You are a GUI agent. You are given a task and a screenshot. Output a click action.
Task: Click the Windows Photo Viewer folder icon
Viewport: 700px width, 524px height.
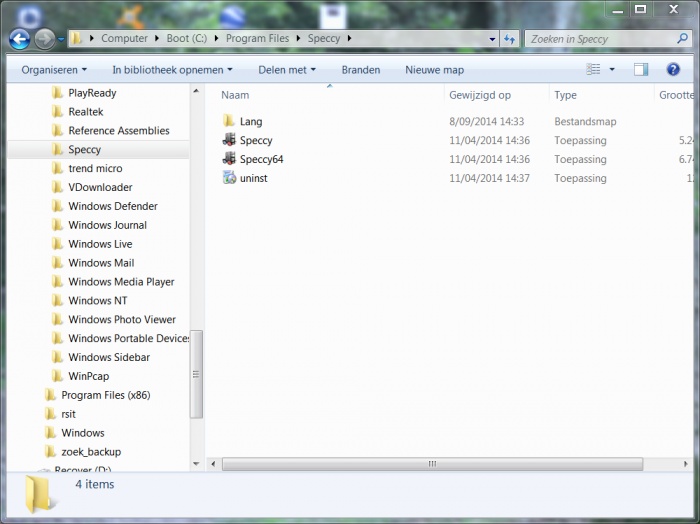click(x=57, y=319)
